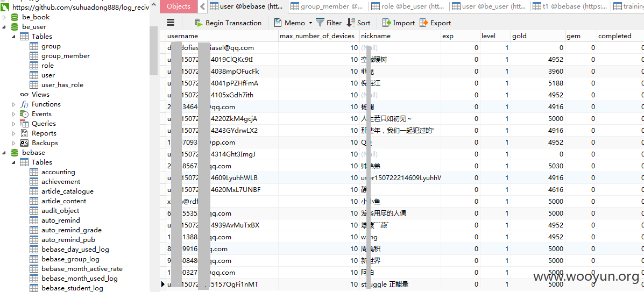
Task: Click the tab scroll-left arrow
Action: click(x=202, y=6)
